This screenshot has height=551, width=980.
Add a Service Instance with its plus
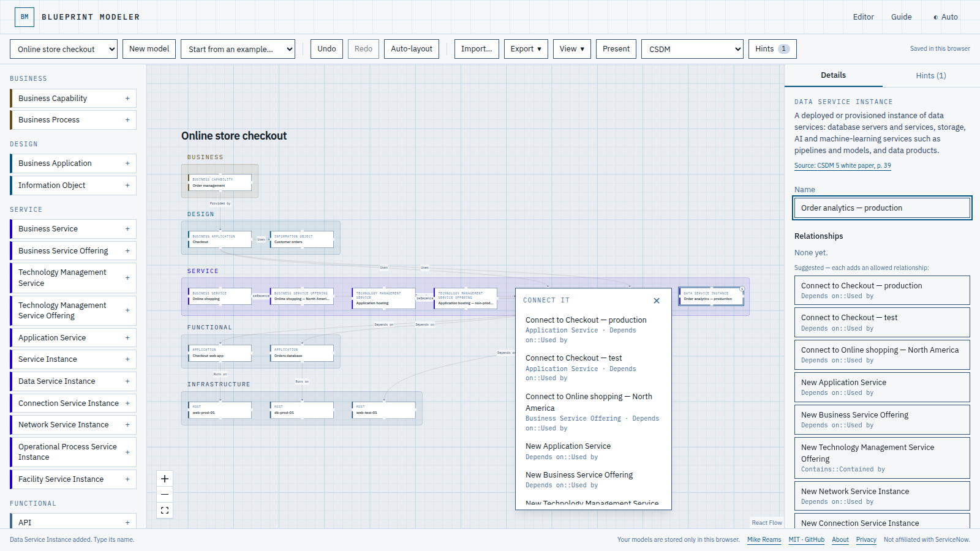point(127,359)
